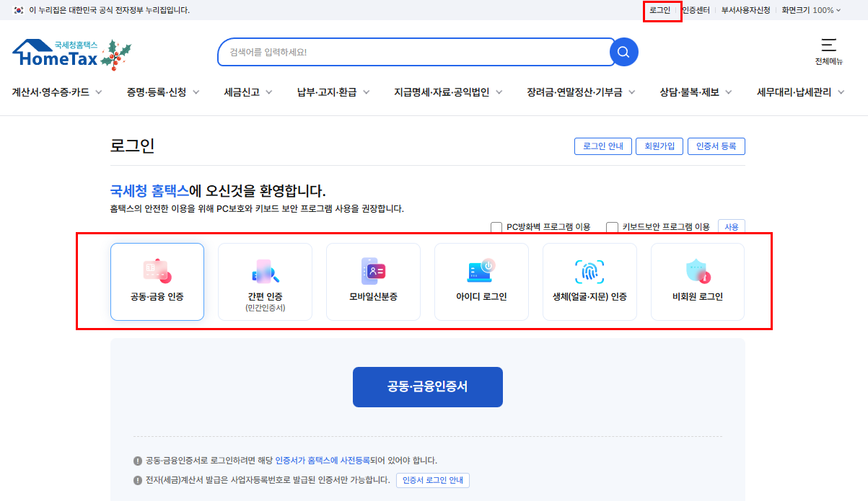Screen dimensions: 868x501
Task: Click the 생체 인증 fingerprint icon
Action: (589, 271)
